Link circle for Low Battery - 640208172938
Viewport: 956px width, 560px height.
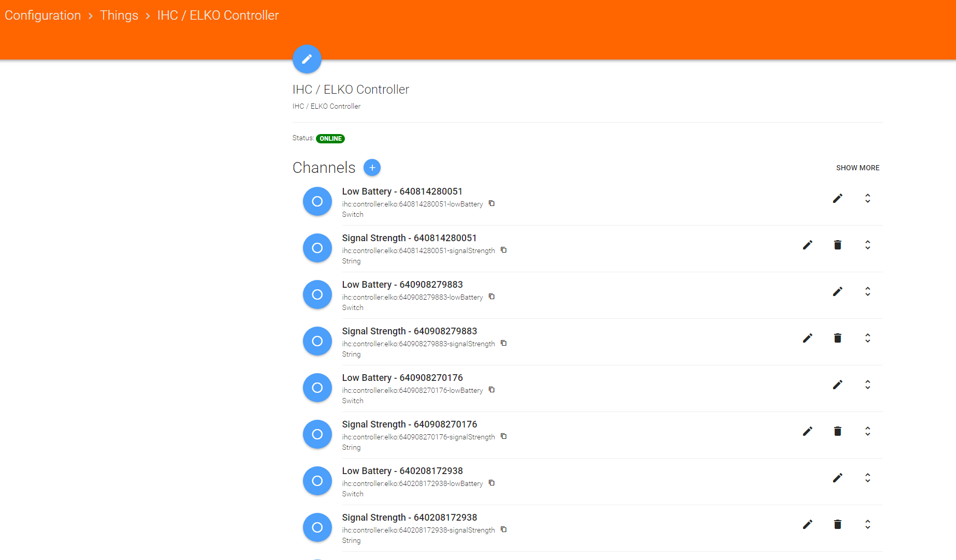(x=317, y=481)
